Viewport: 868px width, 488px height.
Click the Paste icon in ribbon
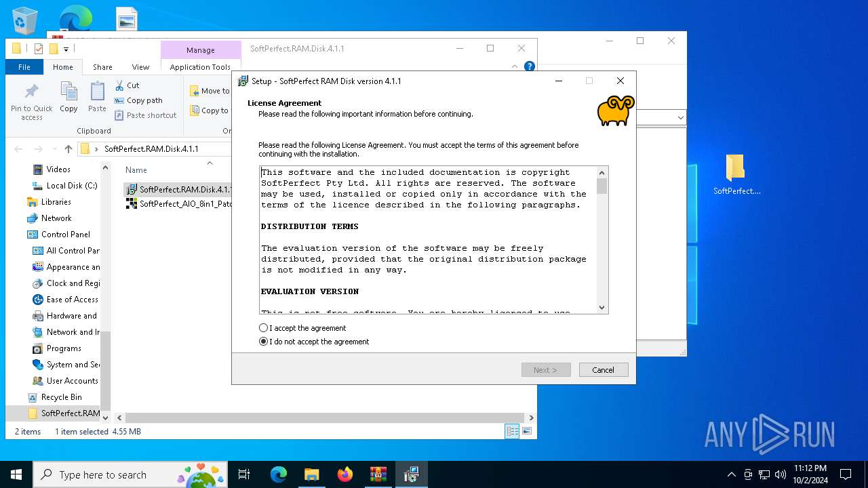(97, 91)
